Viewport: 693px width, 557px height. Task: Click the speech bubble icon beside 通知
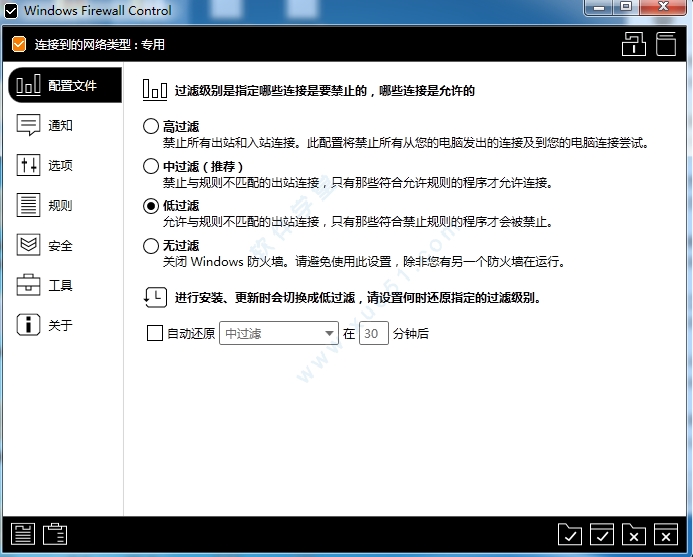coord(28,125)
